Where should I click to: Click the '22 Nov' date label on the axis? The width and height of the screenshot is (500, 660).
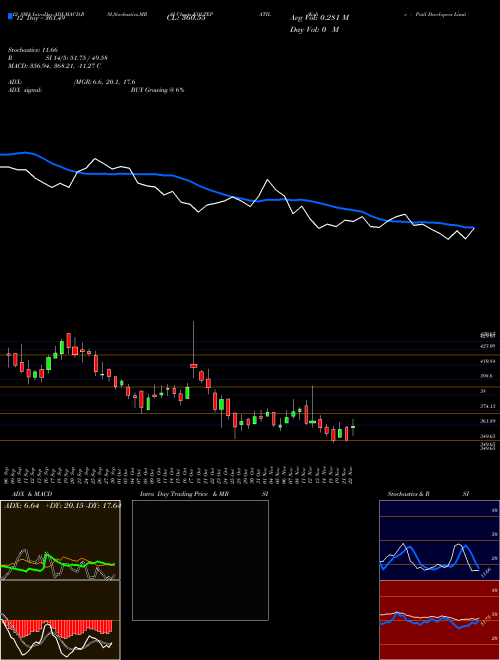pyautogui.click(x=352, y=475)
